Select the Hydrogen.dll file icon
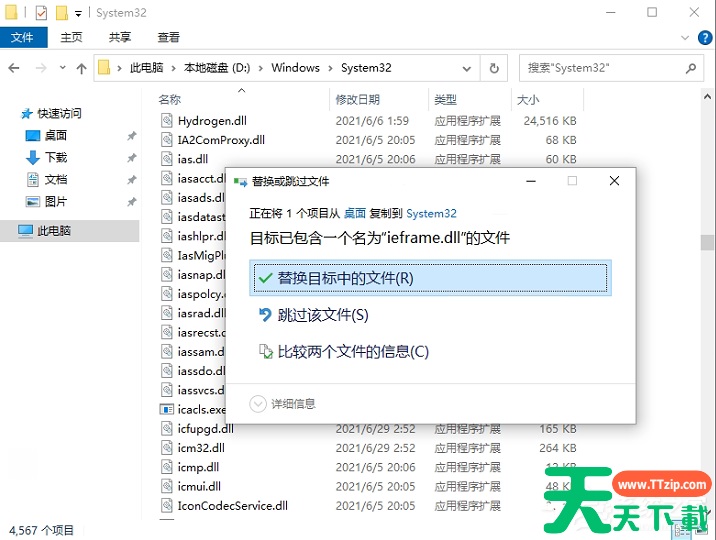The image size is (716, 540). pyautogui.click(x=168, y=121)
